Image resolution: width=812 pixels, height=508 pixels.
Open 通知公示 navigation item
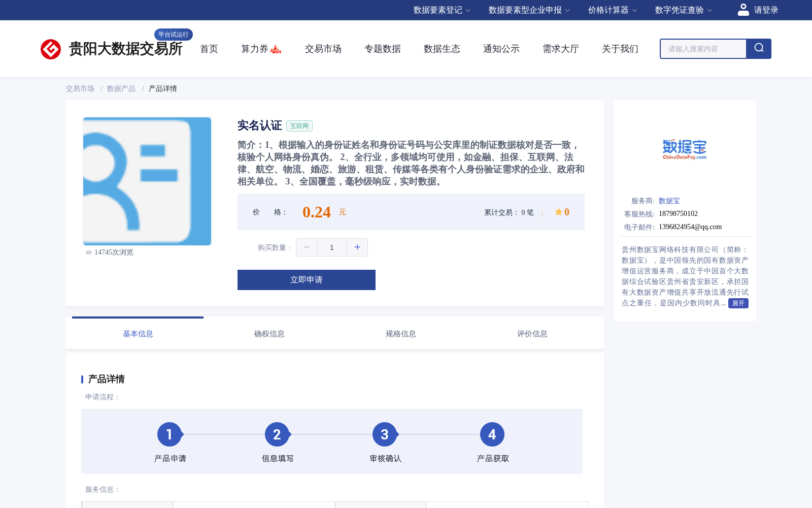[501, 49]
